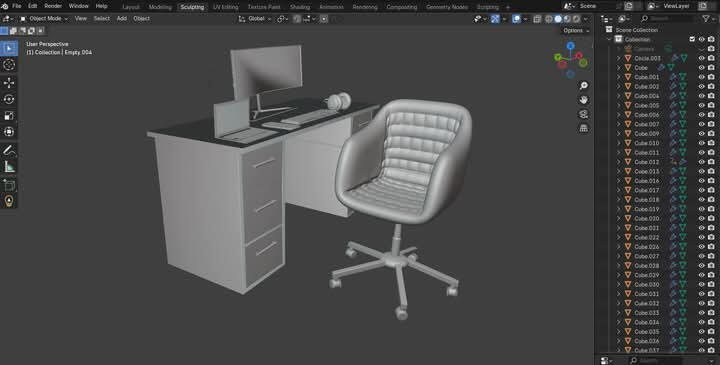Collapse the Collection tree node
Image resolution: width=720 pixels, height=365 pixels.
[x=609, y=39]
